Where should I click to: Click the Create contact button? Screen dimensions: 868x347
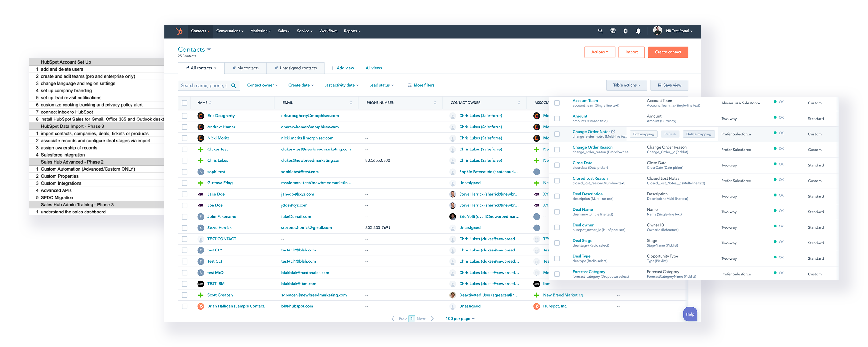[x=668, y=52]
